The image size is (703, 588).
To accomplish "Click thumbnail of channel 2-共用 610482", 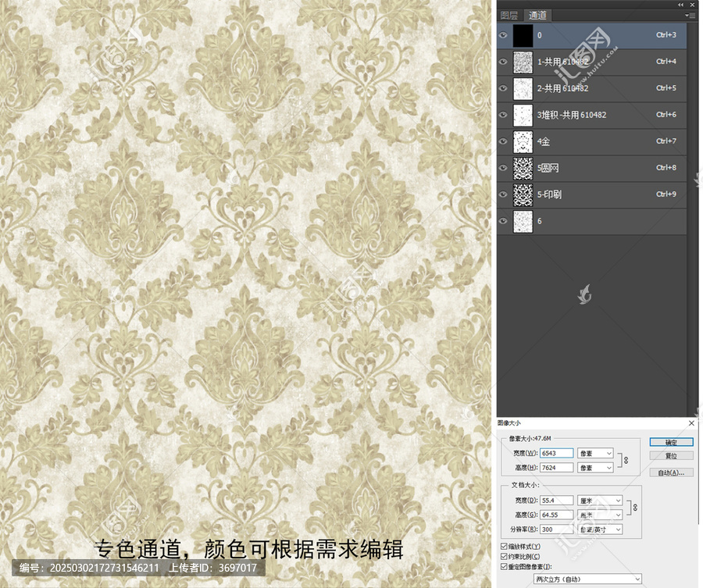I will click(x=523, y=88).
